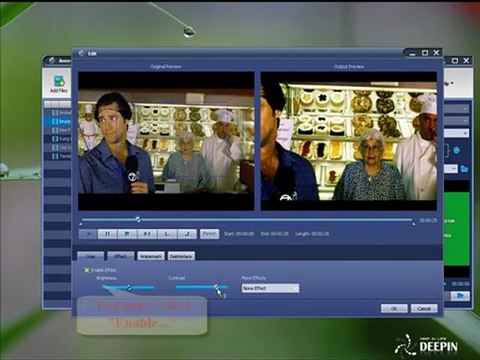Image resolution: width=480 pixels, height=360 pixels.
Task: Click the Output Preview video pane
Action: (x=349, y=141)
